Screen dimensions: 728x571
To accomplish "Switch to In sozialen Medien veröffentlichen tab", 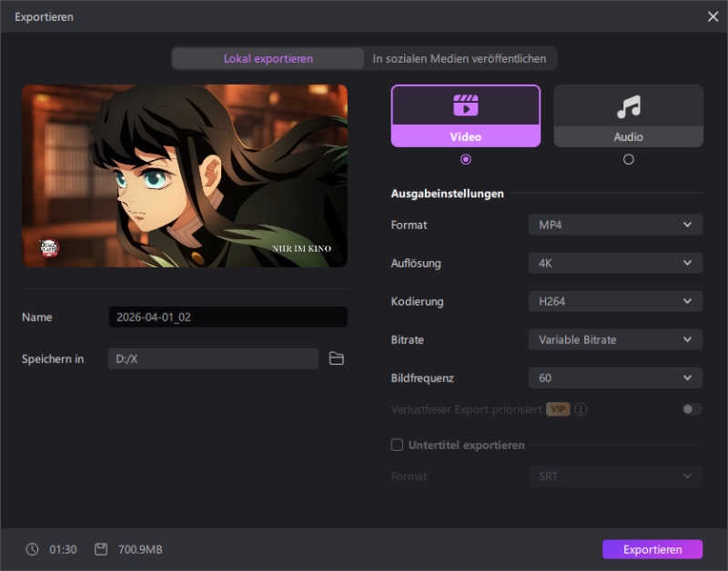I will click(460, 59).
